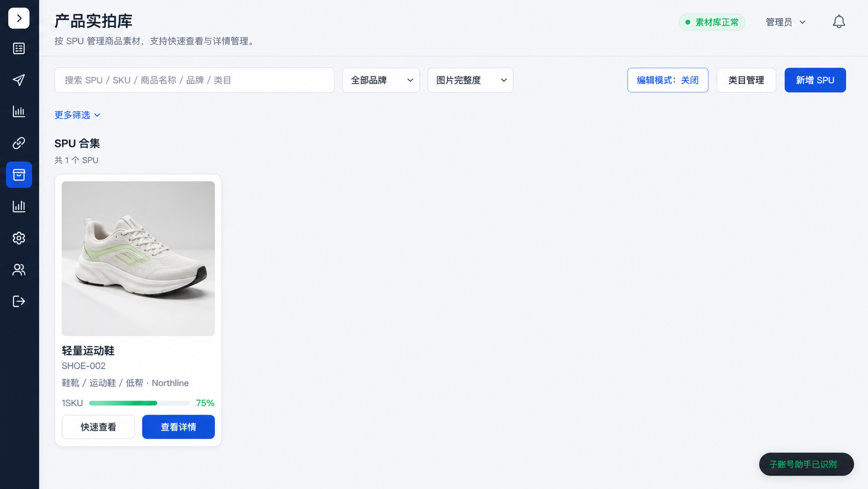Image resolution: width=868 pixels, height=489 pixels.
Task: Focus the SPU / SKU search field
Action: pyautogui.click(x=194, y=80)
